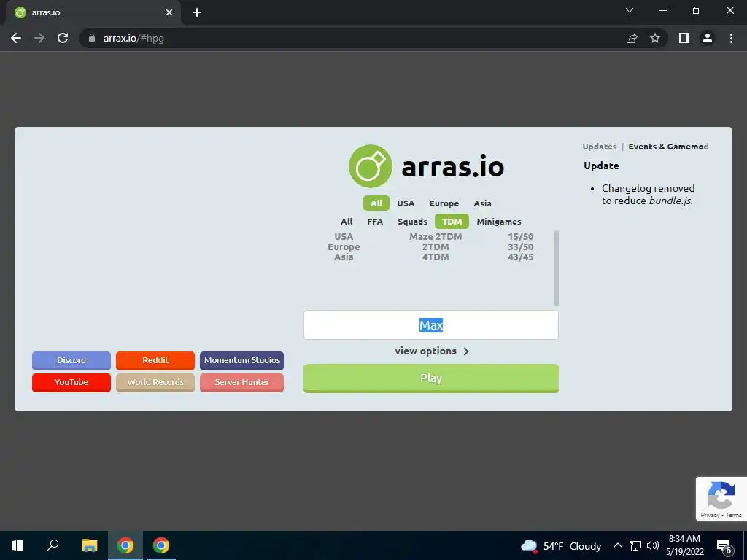Click the reCAPTCHA Privacy link
747x560 pixels.
click(x=710, y=515)
